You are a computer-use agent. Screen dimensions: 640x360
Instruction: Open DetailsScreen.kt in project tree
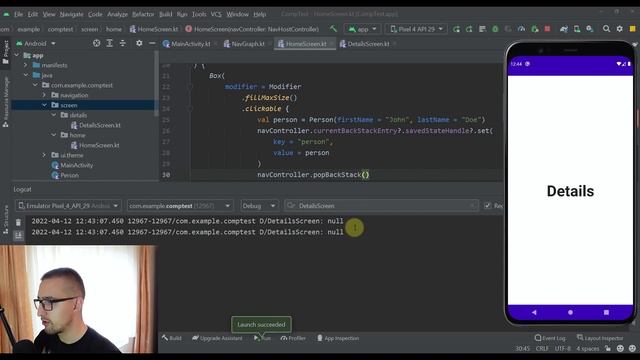point(96,125)
